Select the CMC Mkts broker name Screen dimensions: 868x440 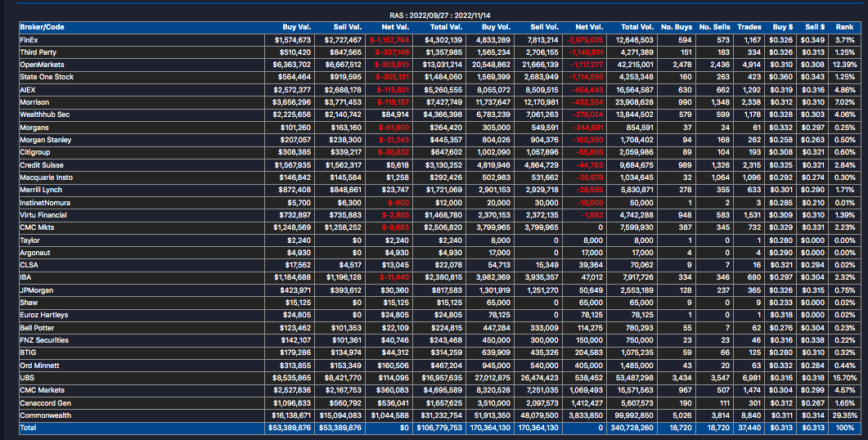pyautogui.click(x=37, y=227)
